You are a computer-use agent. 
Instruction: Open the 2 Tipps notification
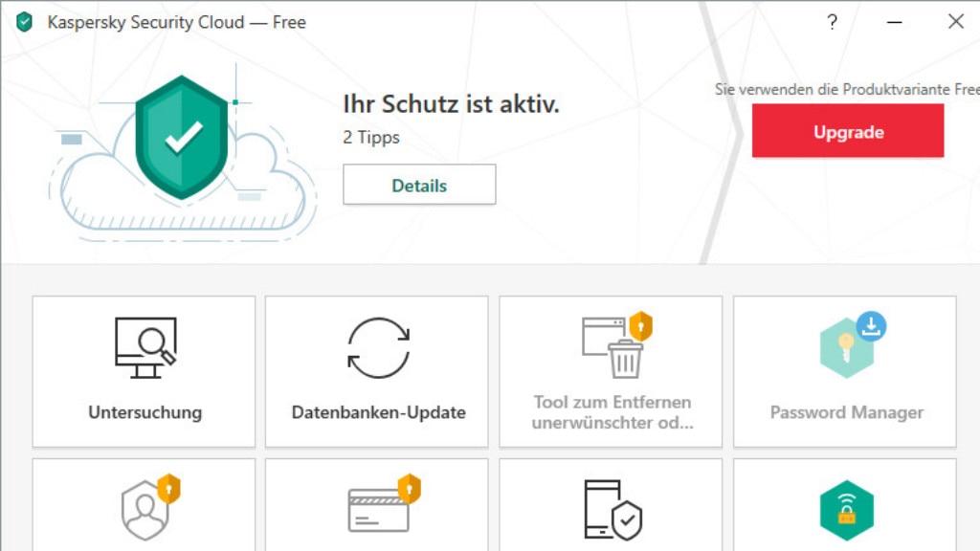[x=369, y=137]
